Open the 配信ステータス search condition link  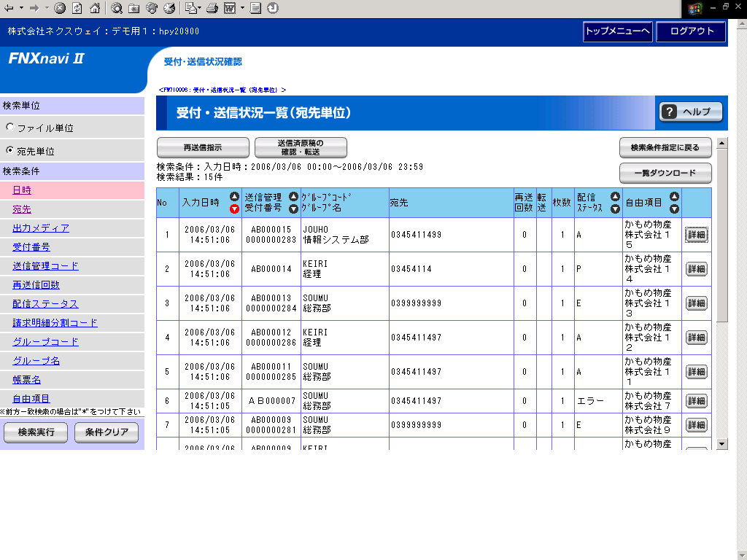45,304
